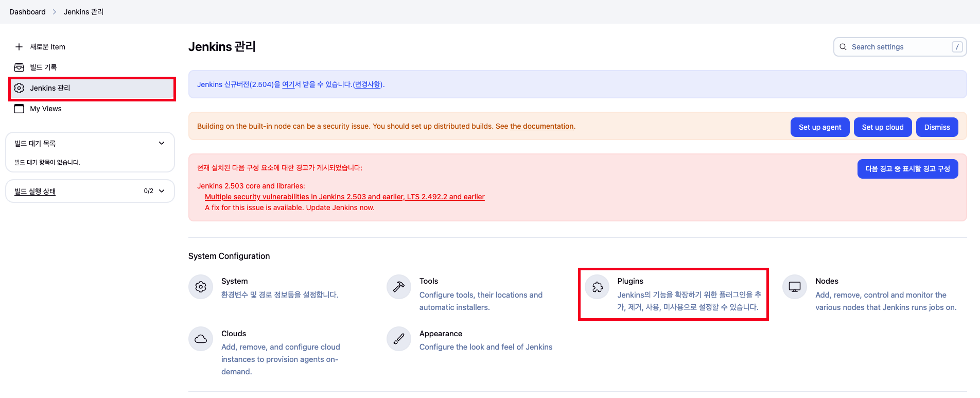Go to Dashboard breadcrumb

[27, 12]
